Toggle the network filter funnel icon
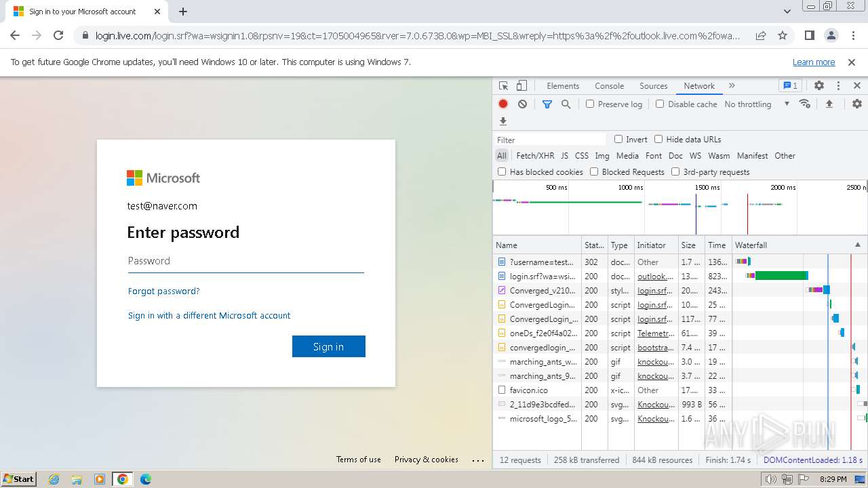The image size is (868, 488). [547, 104]
